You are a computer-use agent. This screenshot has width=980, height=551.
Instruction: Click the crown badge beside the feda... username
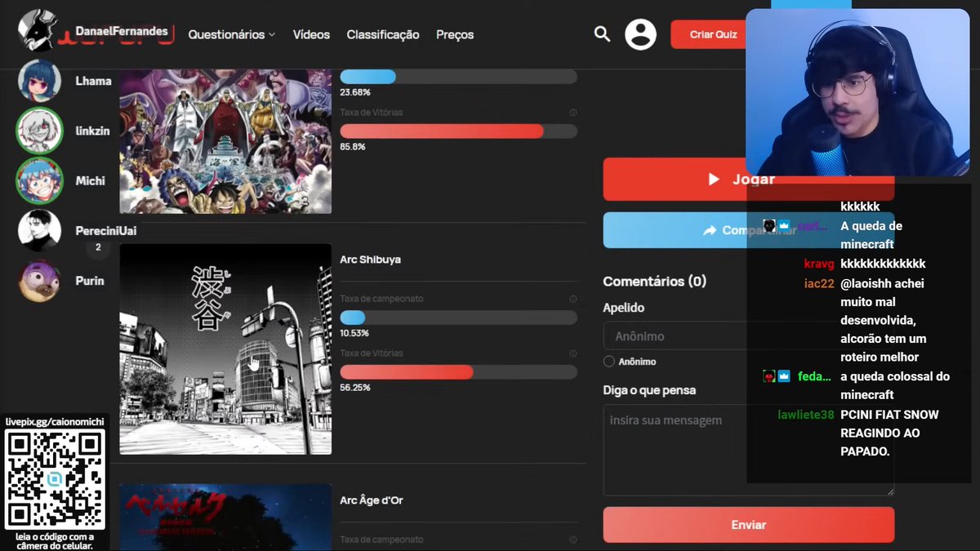(x=784, y=376)
